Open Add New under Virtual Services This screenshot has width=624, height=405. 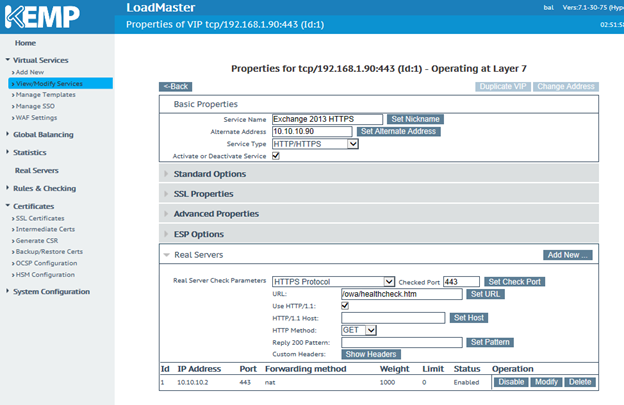click(30, 72)
